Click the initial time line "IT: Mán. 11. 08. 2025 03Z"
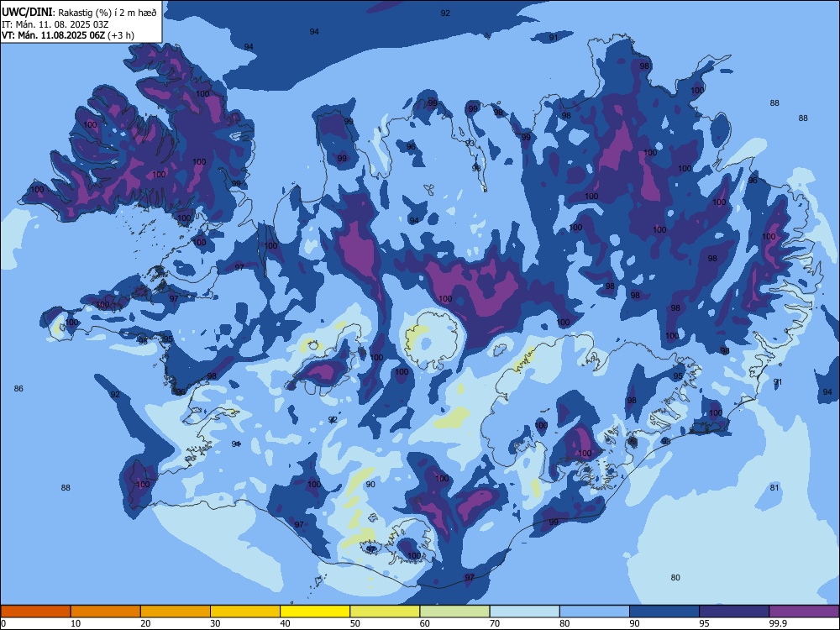This screenshot has height=630, width=840. (55, 24)
